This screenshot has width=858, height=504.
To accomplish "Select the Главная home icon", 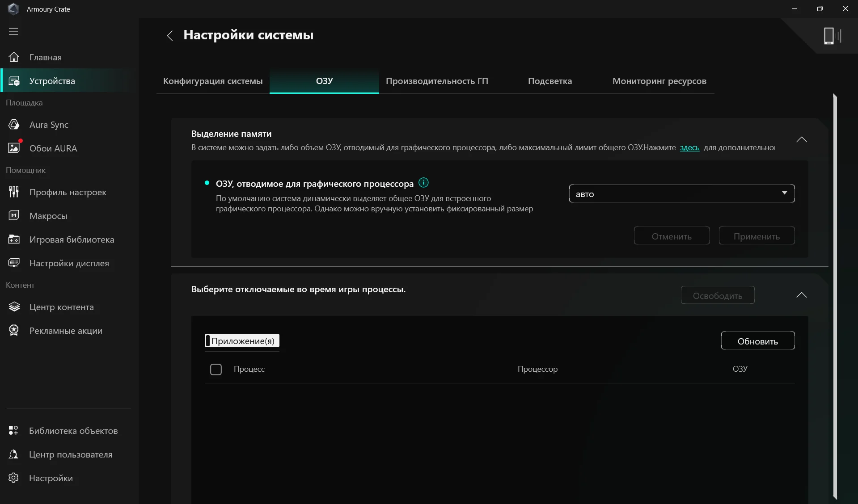I will tap(14, 57).
